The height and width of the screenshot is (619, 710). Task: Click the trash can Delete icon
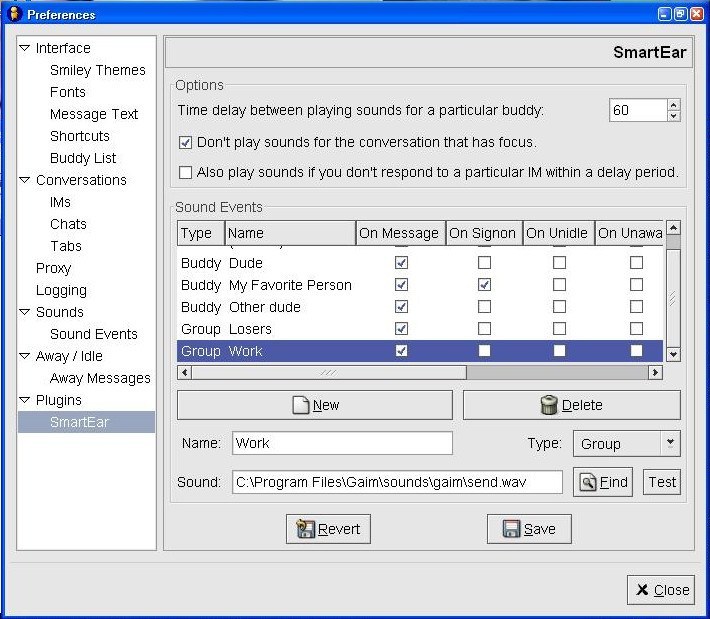click(549, 405)
